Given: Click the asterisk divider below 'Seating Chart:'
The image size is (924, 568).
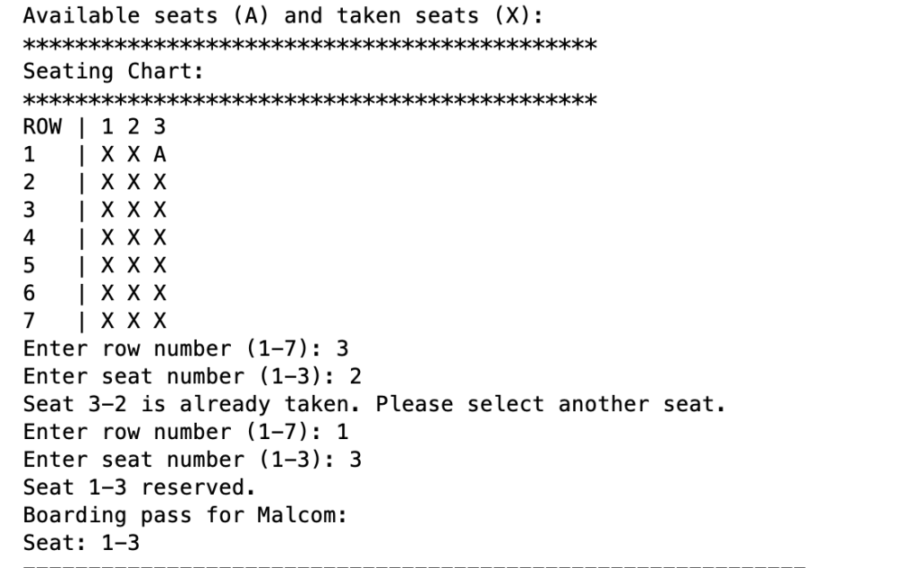Looking at the screenshot, I should click(310, 99).
